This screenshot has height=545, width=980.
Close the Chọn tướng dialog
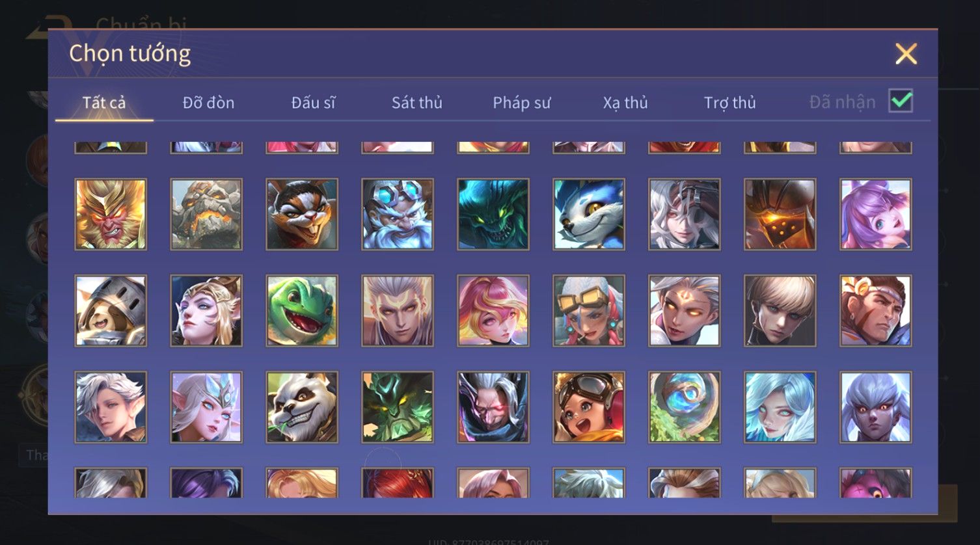(x=906, y=54)
